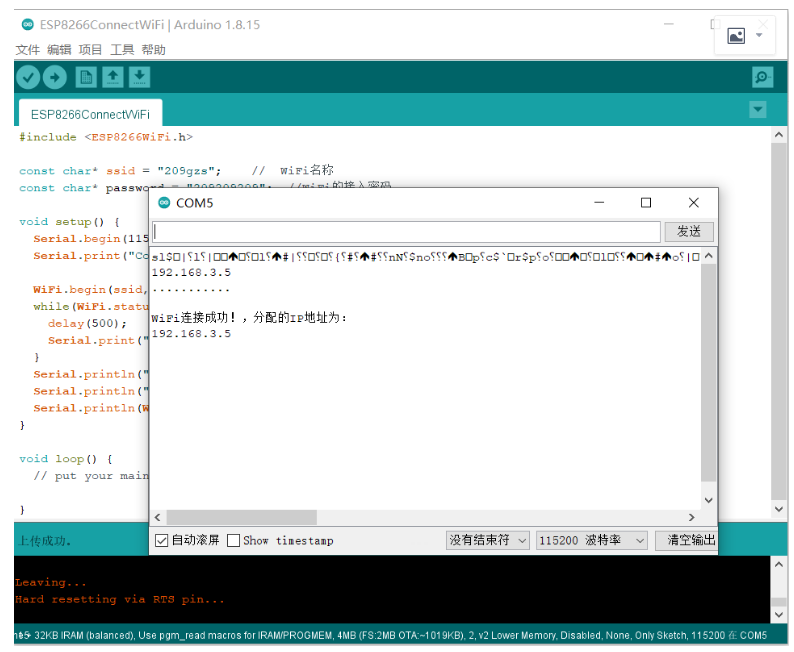This screenshot has height=652, width=794.
Task: Open a sketch with the up-arrow icon
Action: (x=113, y=77)
